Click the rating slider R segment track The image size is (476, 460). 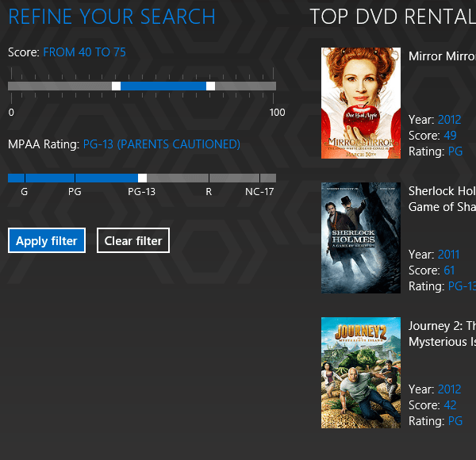[234, 178]
